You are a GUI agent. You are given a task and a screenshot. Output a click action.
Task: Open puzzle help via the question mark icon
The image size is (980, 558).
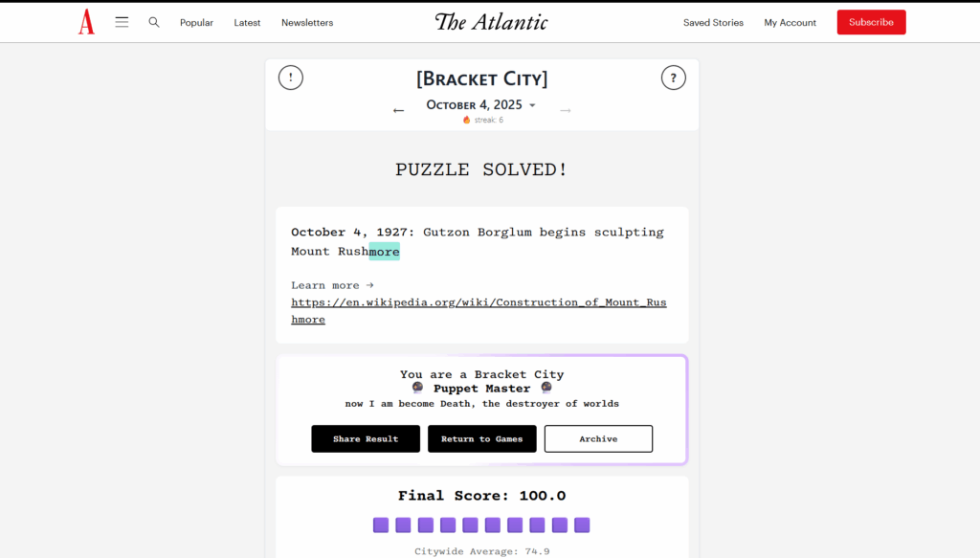(674, 78)
